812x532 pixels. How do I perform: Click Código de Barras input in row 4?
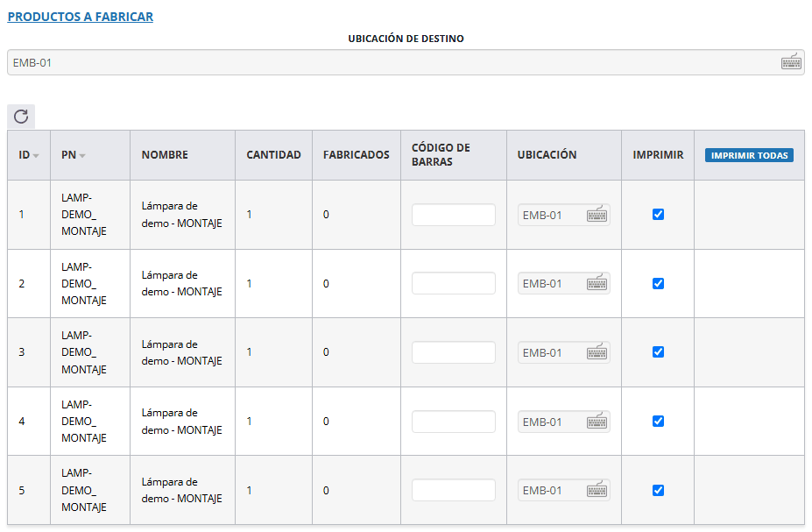click(x=453, y=422)
